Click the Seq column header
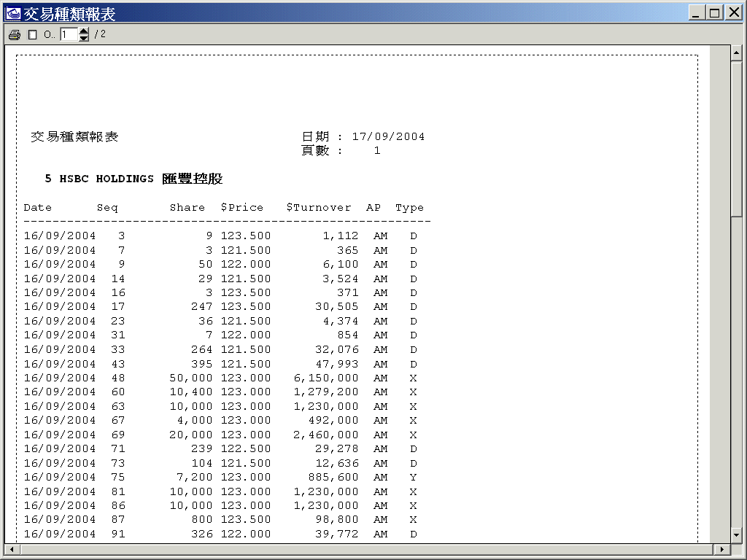This screenshot has width=747, height=560. coord(107,208)
